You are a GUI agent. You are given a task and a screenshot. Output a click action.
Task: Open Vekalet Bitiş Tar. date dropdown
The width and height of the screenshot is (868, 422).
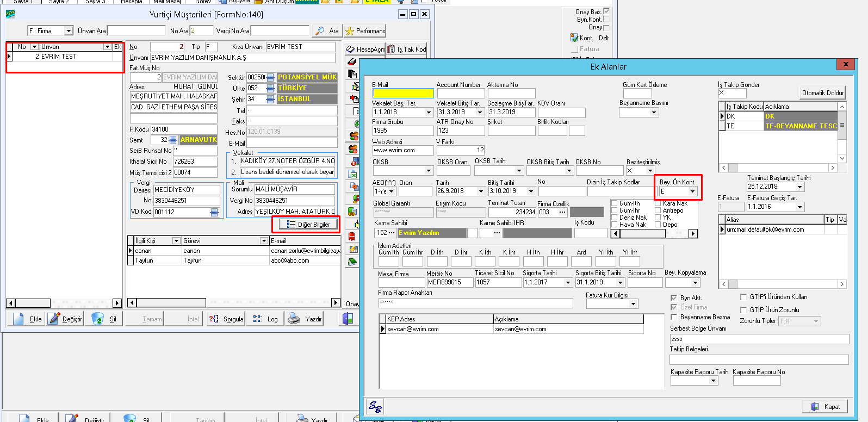click(x=480, y=112)
